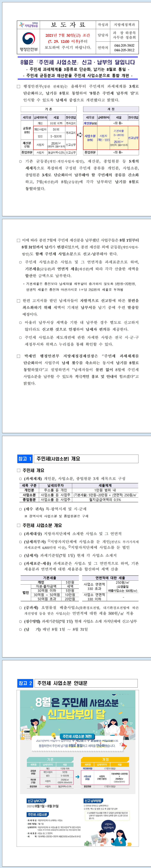This screenshot has width=151, height=868.
Task: Click the (과세체계) bullet label
Action: (x=33, y=478)
